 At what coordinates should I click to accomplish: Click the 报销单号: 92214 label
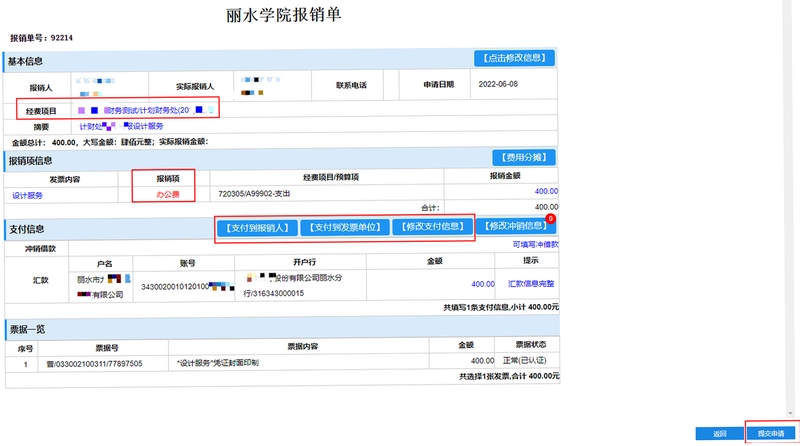coord(41,38)
